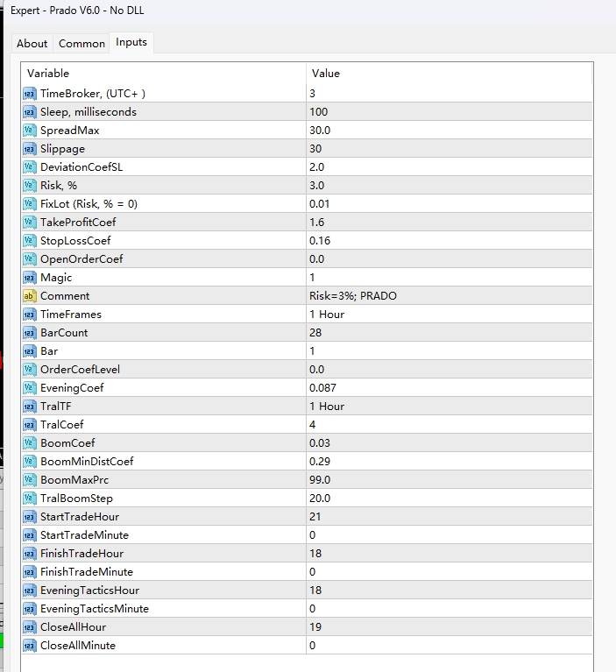The width and height of the screenshot is (616, 672).
Task: Open the TimeFrames value 1 Hour dropdown
Action: pos(449,315)
